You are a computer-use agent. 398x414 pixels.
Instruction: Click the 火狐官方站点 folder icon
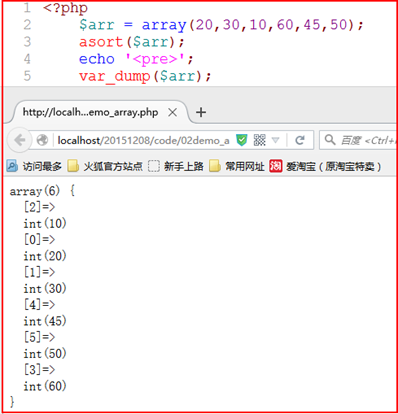click(x=73, y=166)
